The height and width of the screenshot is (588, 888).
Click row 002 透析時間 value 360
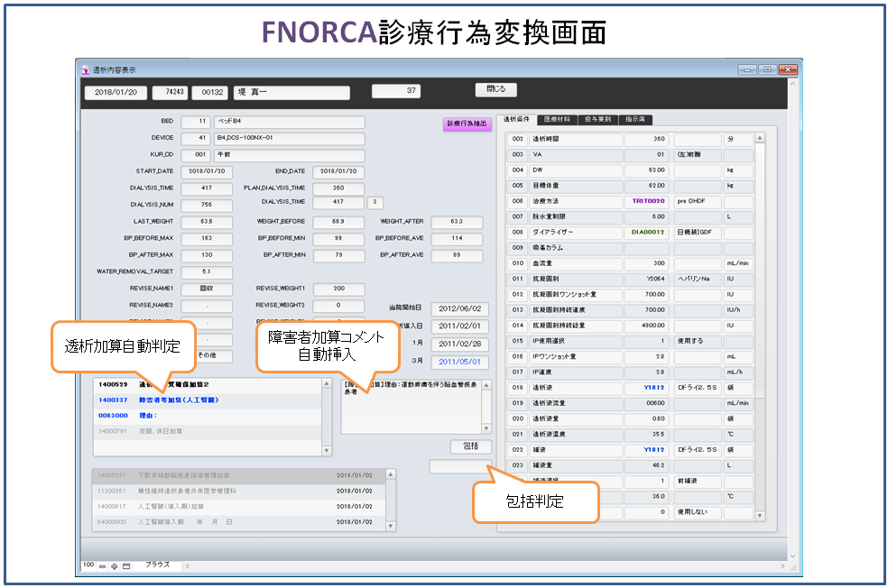[646, 139]
